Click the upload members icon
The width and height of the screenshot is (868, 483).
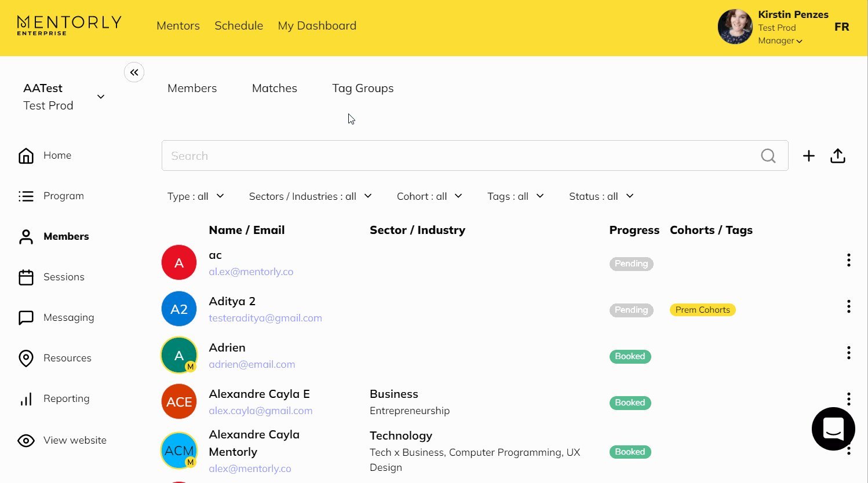coord(837,156)
